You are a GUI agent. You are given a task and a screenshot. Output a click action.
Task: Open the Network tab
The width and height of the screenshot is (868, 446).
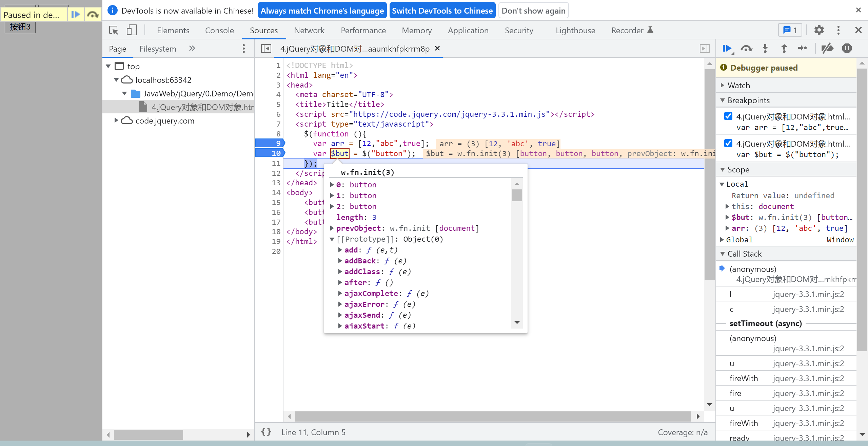309,30
